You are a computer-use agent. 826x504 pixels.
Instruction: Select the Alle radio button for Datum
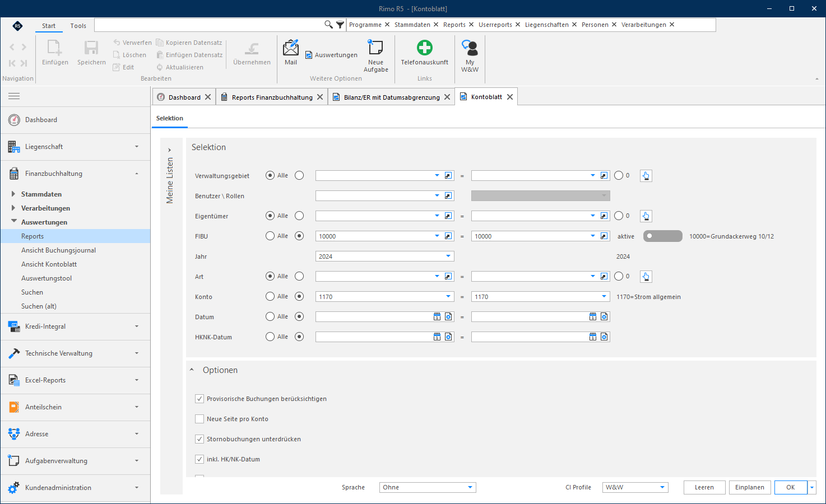(x=270, y=317)
